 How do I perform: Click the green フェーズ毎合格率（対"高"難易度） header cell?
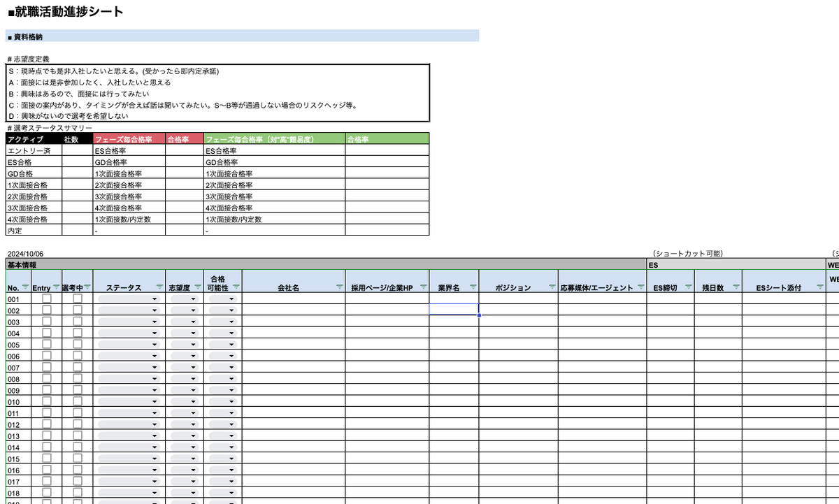click(274, 140)
